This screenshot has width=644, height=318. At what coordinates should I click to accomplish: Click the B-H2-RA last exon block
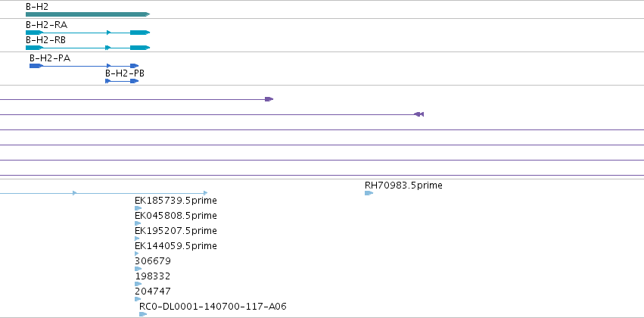click(x=140, y=33)
